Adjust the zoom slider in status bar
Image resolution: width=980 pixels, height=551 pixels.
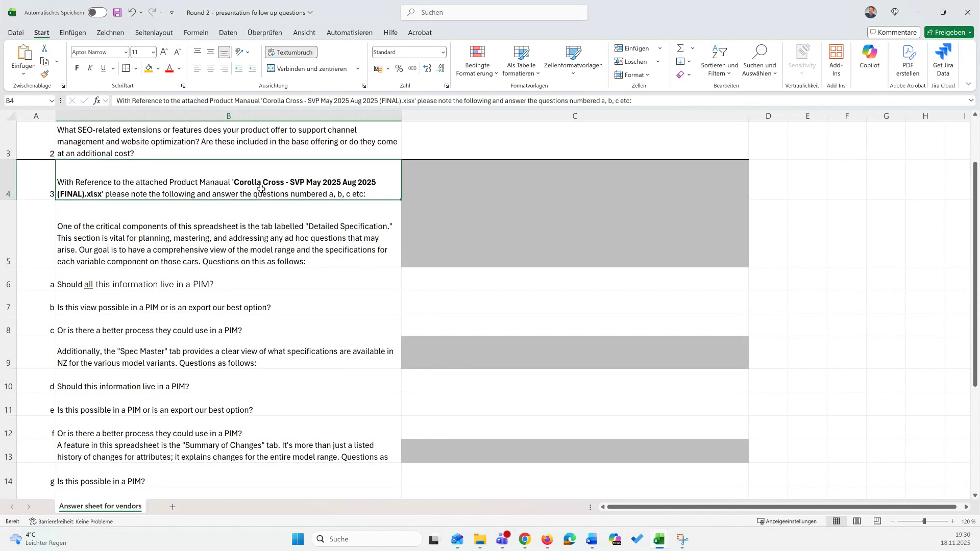point(924,521)
